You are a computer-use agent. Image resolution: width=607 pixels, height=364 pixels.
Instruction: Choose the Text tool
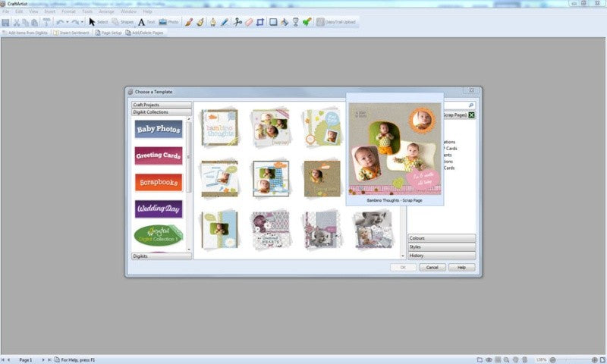coord(146,22)
